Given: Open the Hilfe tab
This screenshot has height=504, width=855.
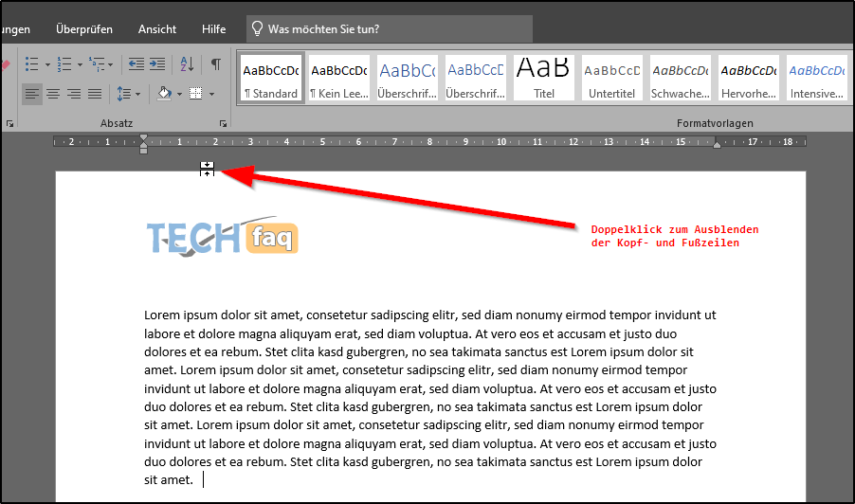Looking at the screenshot, I should (214, 29).
